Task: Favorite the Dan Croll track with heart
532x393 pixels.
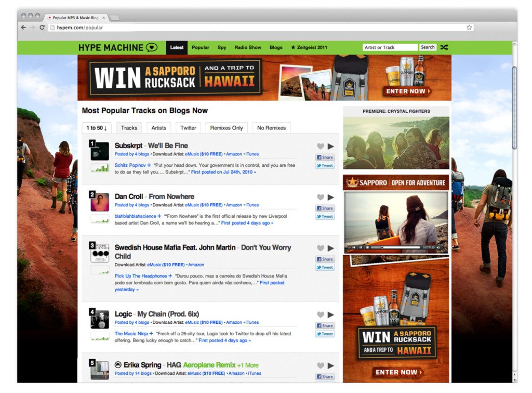Action: pyautogui.click(x=321, y=198)
